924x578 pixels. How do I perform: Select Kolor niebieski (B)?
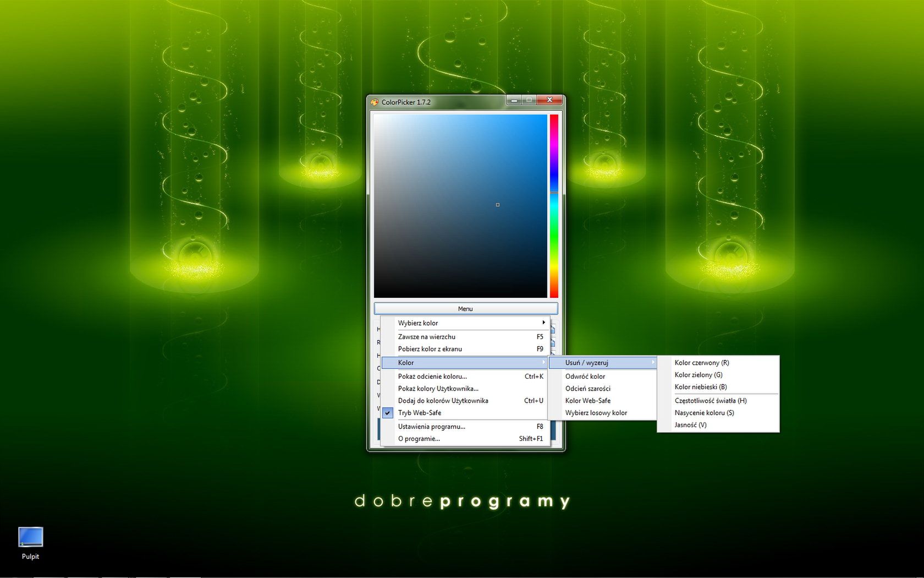pos(718,387)
